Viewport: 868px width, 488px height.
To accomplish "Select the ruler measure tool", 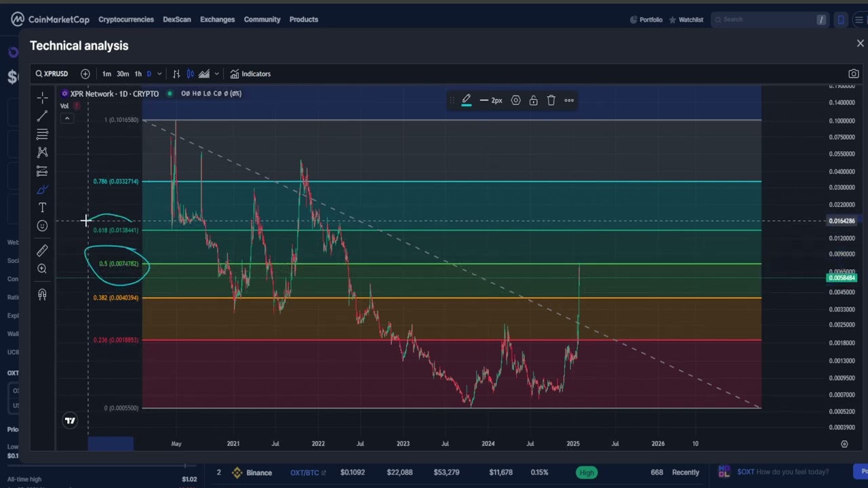I will [42, 251].
